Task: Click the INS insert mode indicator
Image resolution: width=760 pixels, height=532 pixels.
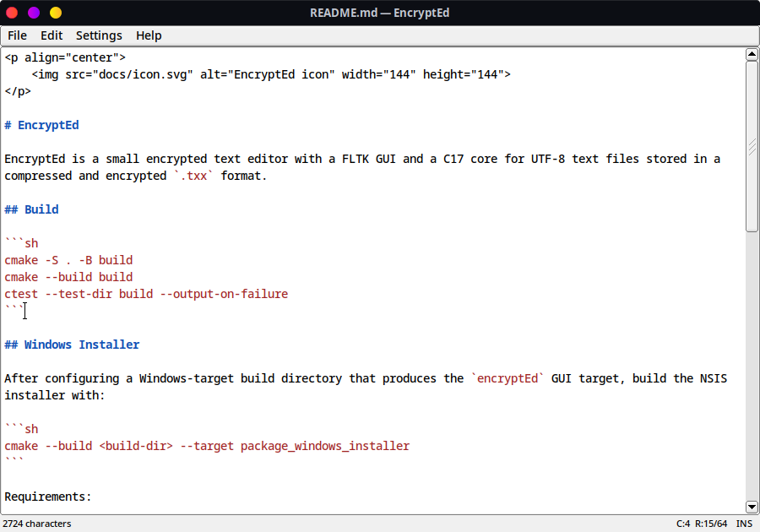Action: tap(744, 524)
